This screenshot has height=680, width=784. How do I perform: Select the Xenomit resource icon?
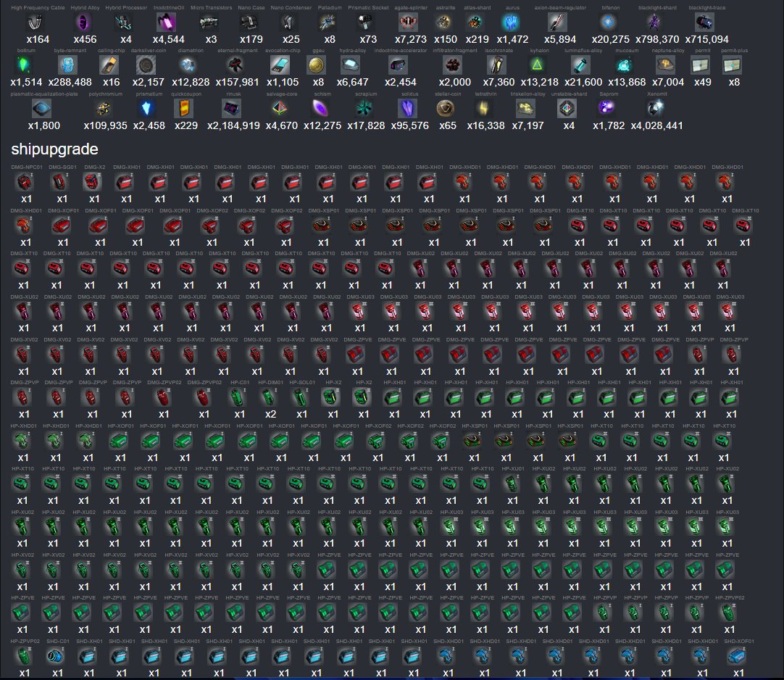656,109
